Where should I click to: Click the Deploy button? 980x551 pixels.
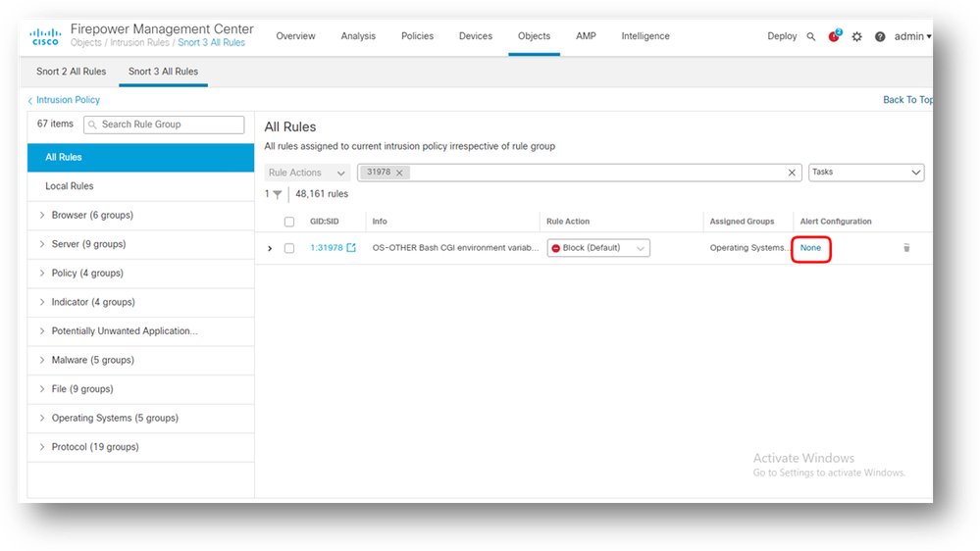(x=782, y=36)
